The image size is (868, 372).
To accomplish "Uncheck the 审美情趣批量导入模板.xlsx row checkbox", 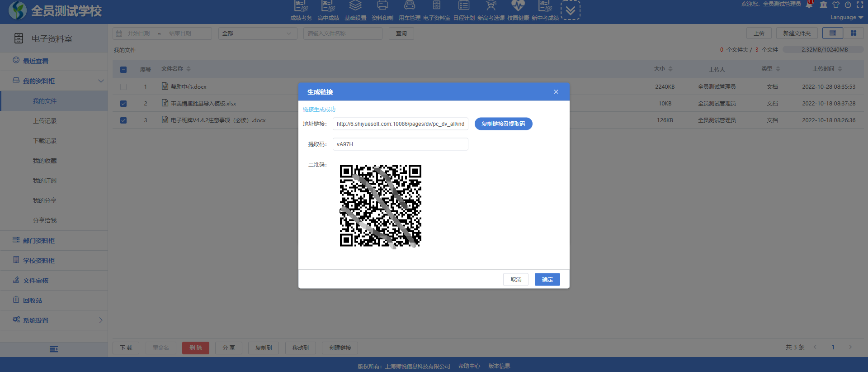I will 123,104.
